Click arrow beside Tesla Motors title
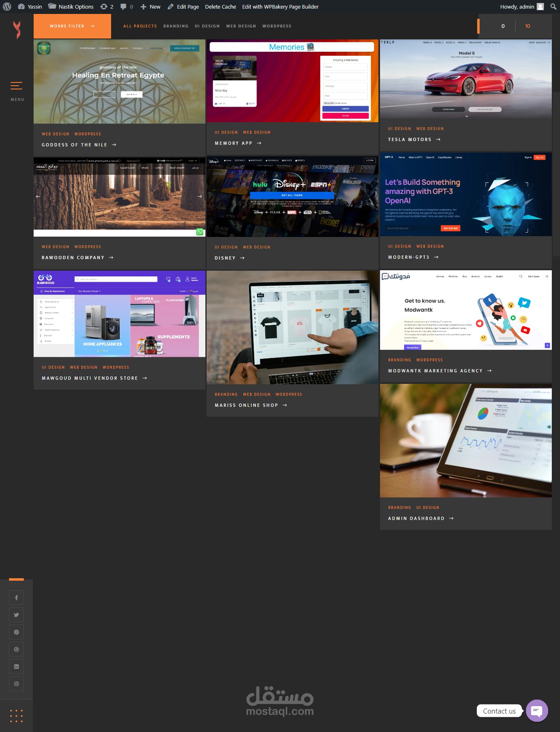This screenshot has height=732, width=560. pyautogui.click(x=438, y=139)
